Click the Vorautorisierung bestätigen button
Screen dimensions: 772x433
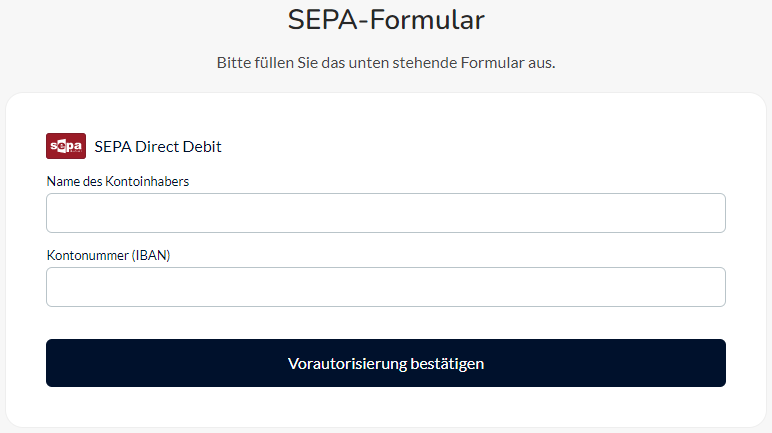click(x=386, y=363)
